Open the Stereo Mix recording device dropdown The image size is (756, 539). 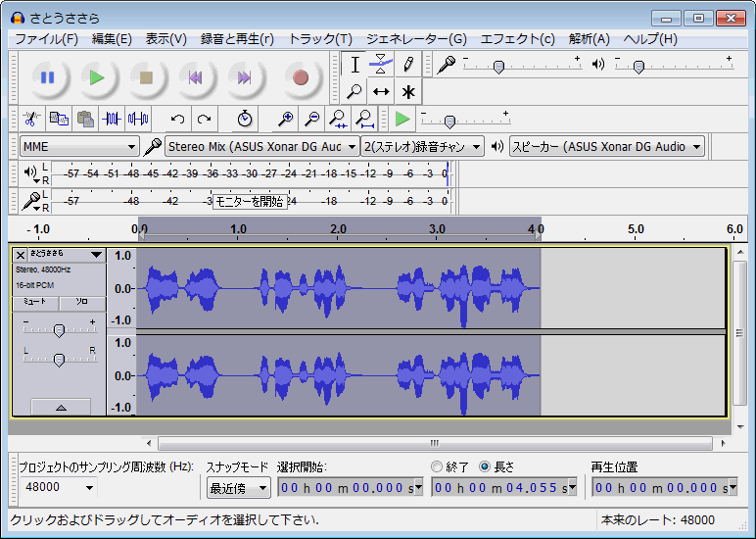coord(262,147)
